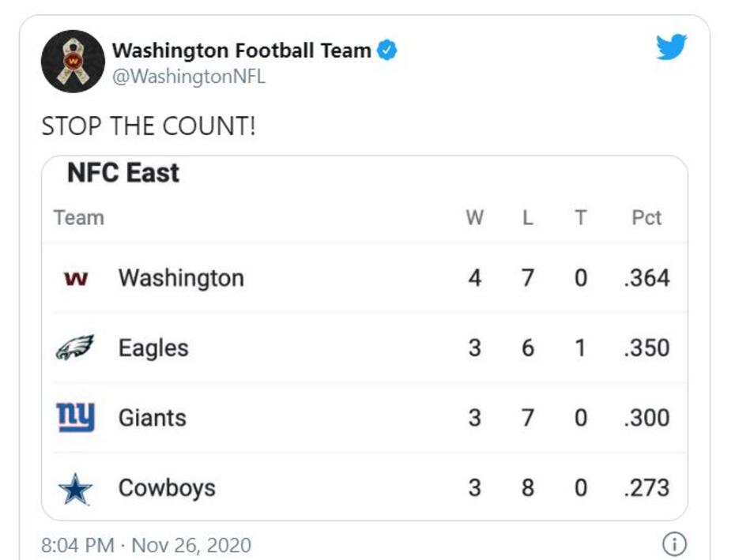Click the NFC East standings heading
This screenshot has width=735, height=560.
pos(123,173)
